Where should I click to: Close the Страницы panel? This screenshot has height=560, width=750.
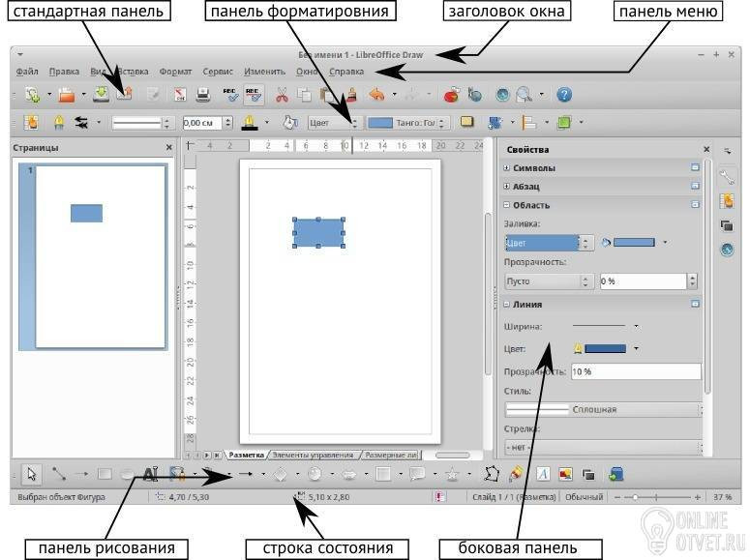point(168,147)
